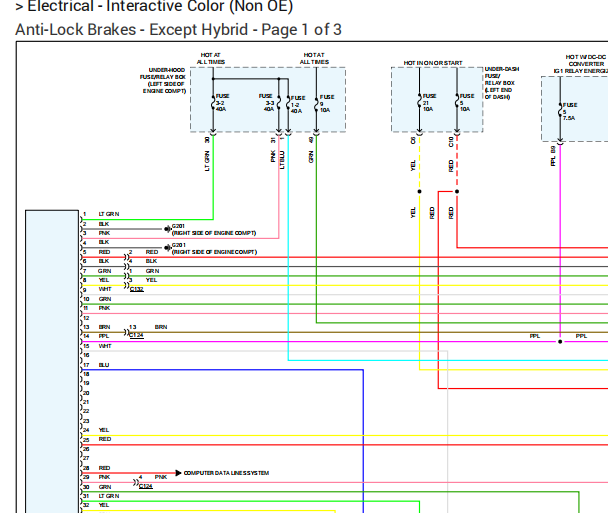Click the UNDER-HOOD FUSE/RELAY BOX label
Viewport: 608px width, 513px height.
pyautogui.click(x=163, y=81)
